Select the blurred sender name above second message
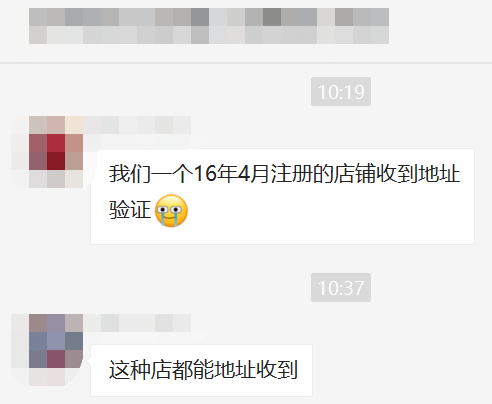492x404 pixels. [137, 323]
